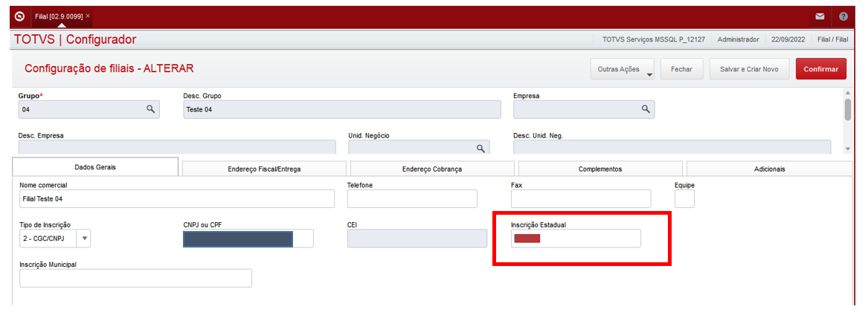Image resolution: width=868 pixels, height=318 pixels.
Task: Click the Fechar button
Action: coord(682,69)
